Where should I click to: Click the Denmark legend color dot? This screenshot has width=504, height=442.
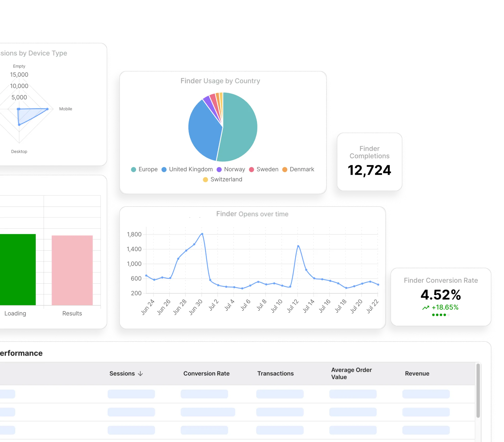285,170
